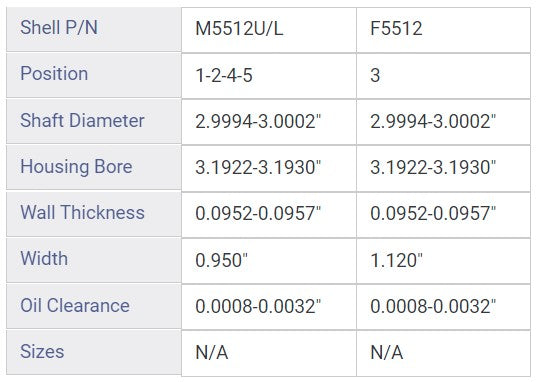Image resolution: width=540 pixels, height=382 pixels.
Task: Click the Shaft Diameter row label
Action: 94,121
